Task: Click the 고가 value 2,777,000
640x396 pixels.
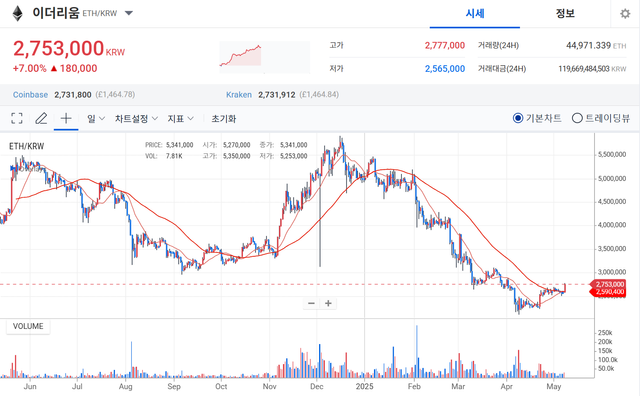Action: point(444,45)
